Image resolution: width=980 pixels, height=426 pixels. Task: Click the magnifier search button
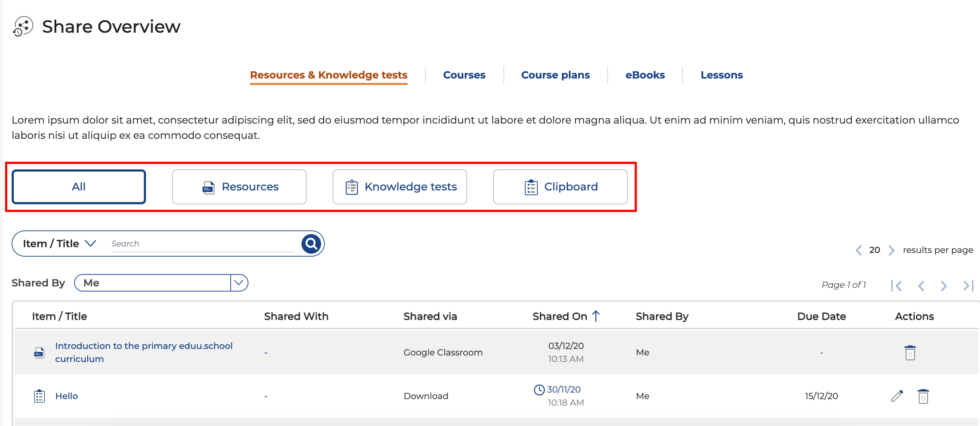tap(311, 243)
